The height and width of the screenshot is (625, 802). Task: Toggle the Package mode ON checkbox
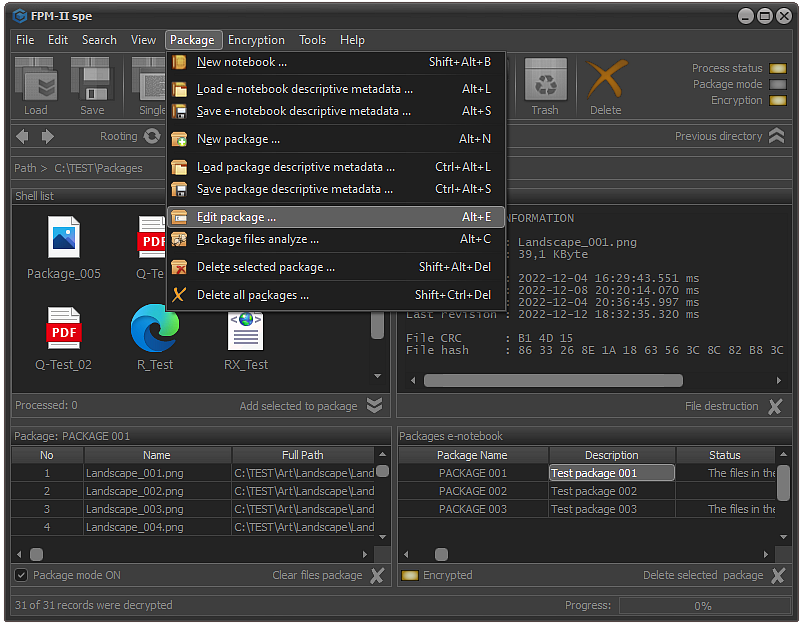pyautogui.click(x=21, y=575)
